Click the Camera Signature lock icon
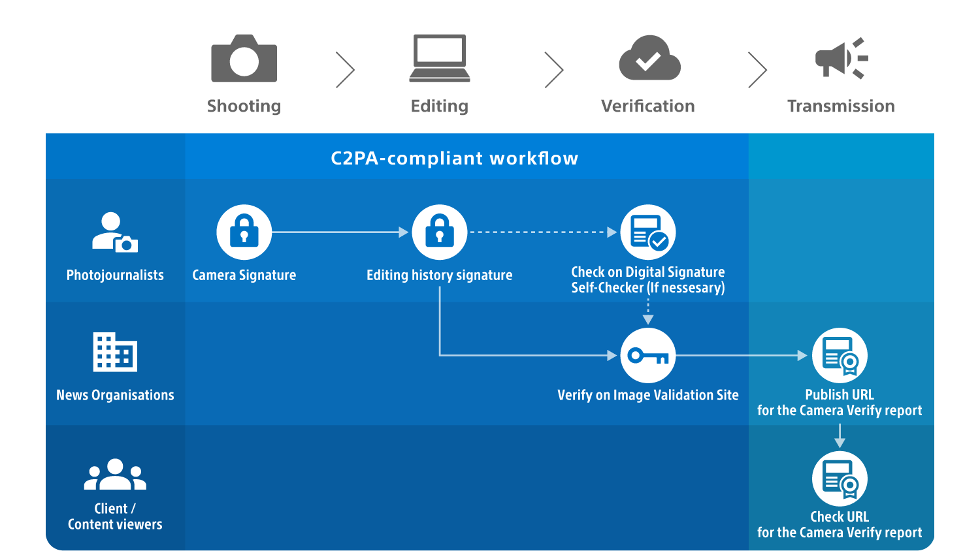The width and height of the screenshot is (980, 551). coord(244,232)
